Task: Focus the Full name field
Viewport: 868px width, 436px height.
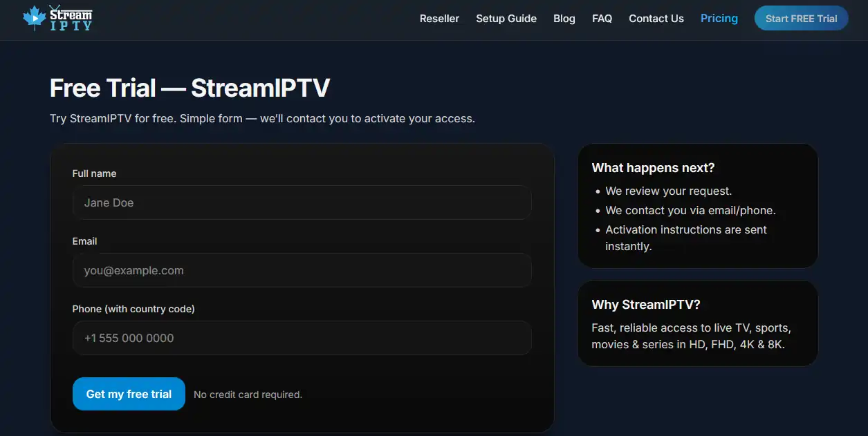Action: click(x=302, y=203)
